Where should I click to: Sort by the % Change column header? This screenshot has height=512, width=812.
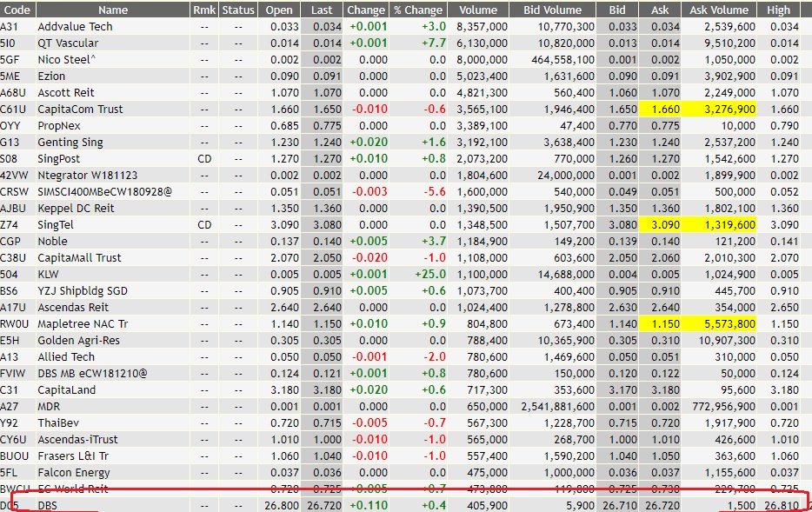tap(418, 10)
